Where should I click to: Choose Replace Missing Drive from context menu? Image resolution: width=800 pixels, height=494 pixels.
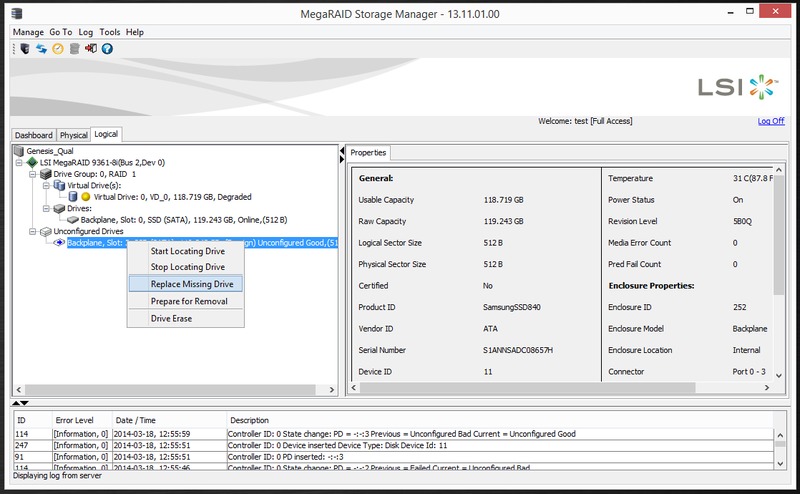189,284
